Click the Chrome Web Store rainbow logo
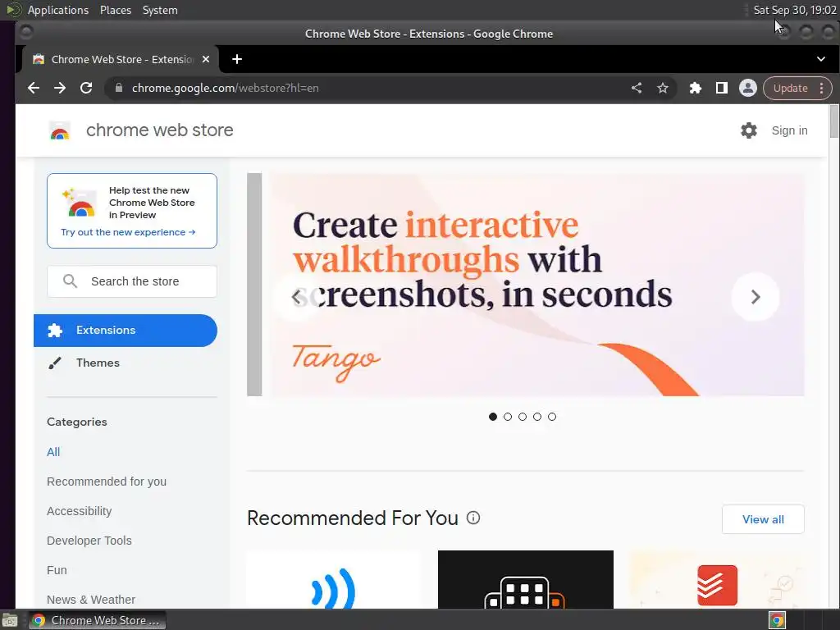 tap(60, 130)
